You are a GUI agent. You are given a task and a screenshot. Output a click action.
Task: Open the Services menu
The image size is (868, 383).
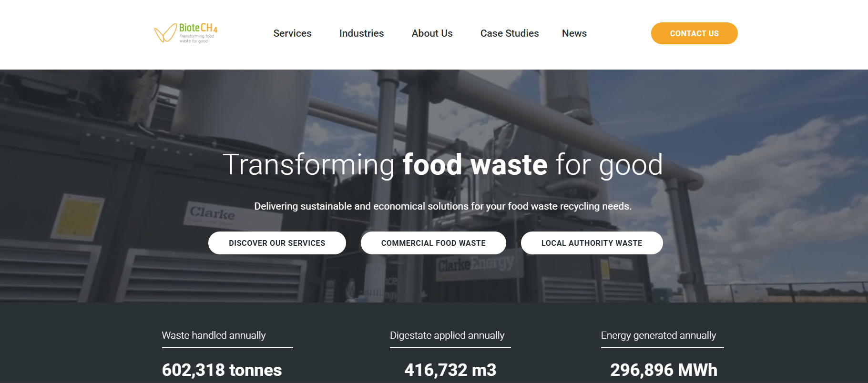pyautogui.click(x=292, y=33)
